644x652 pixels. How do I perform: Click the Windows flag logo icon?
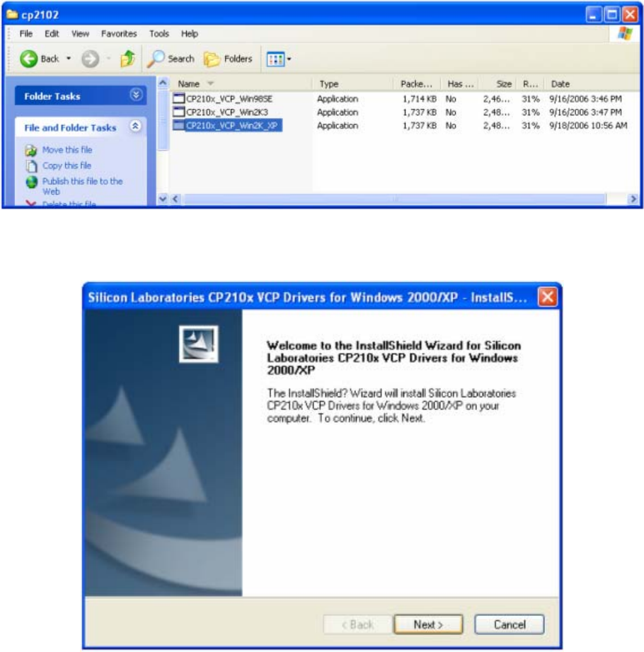point(625,34)
